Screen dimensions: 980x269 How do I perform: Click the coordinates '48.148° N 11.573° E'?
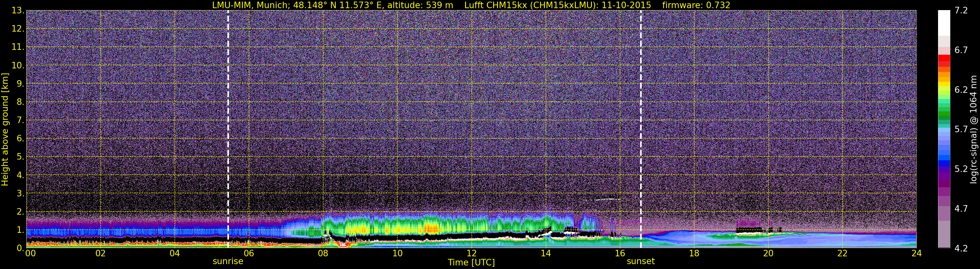[339, 5]
